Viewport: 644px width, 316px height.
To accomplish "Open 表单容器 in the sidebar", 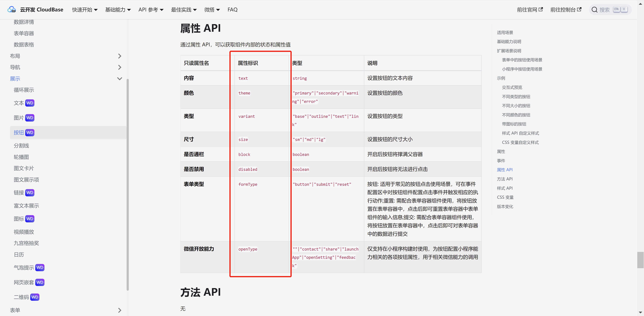I will click(24, 33).
